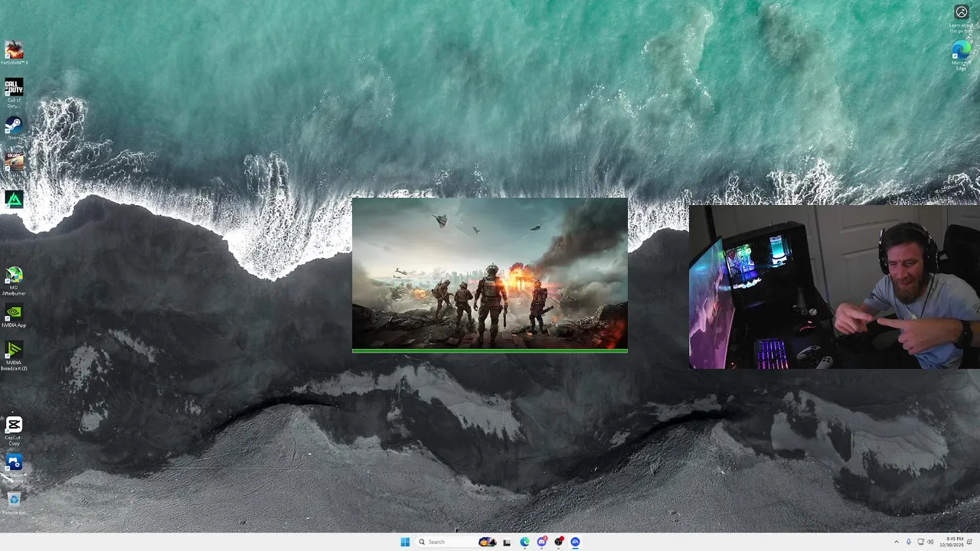Click the Learn about this picture icon
This screenshot has width=980, height=551.
(x=961, y=18)
